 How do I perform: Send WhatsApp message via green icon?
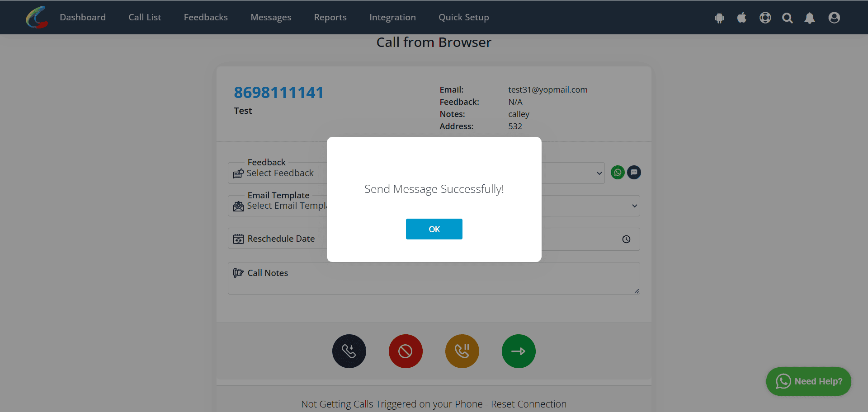point(618,172)
